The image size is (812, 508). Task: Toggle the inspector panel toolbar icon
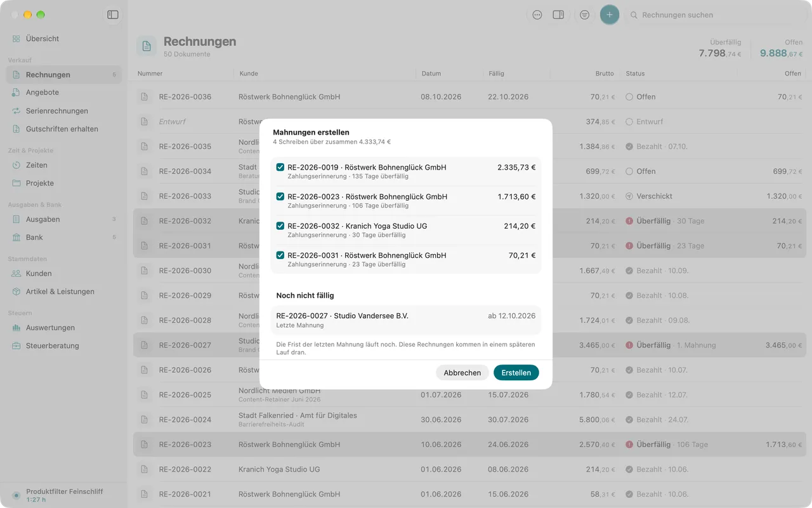(x=558, y=15)
